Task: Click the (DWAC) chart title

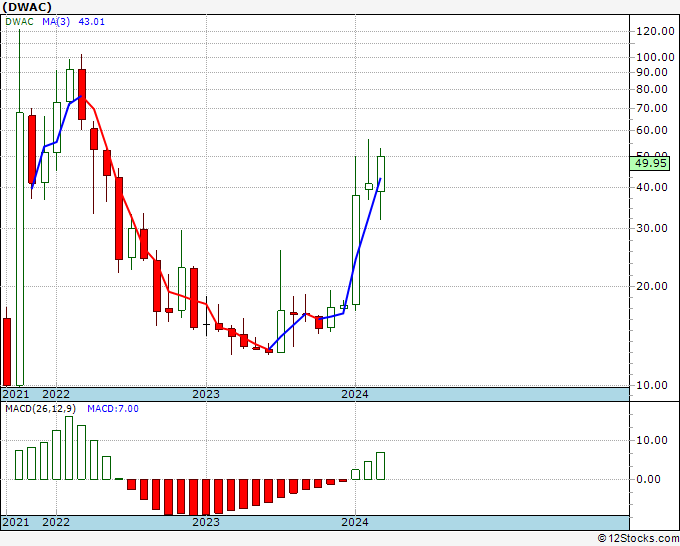Action: pos(27,7)
